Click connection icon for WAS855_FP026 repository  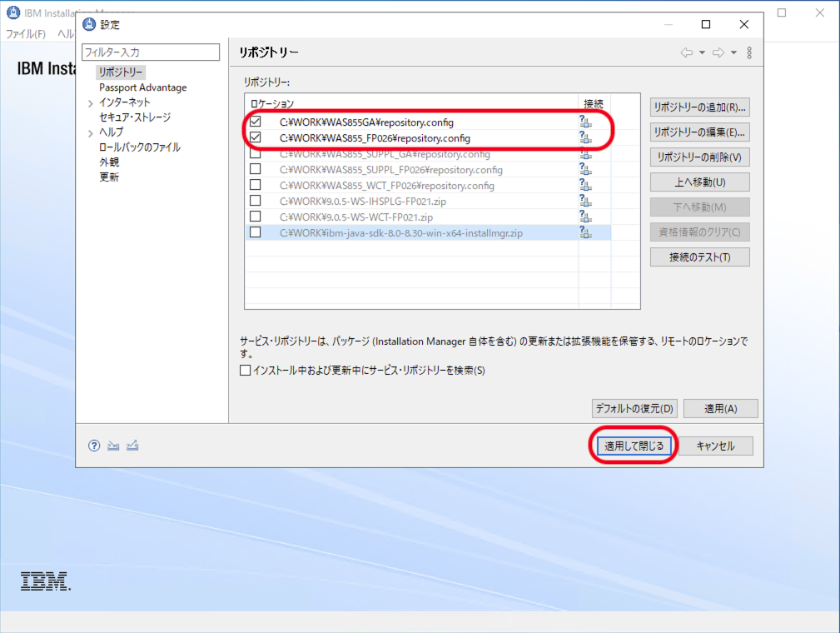coord(585,137)
